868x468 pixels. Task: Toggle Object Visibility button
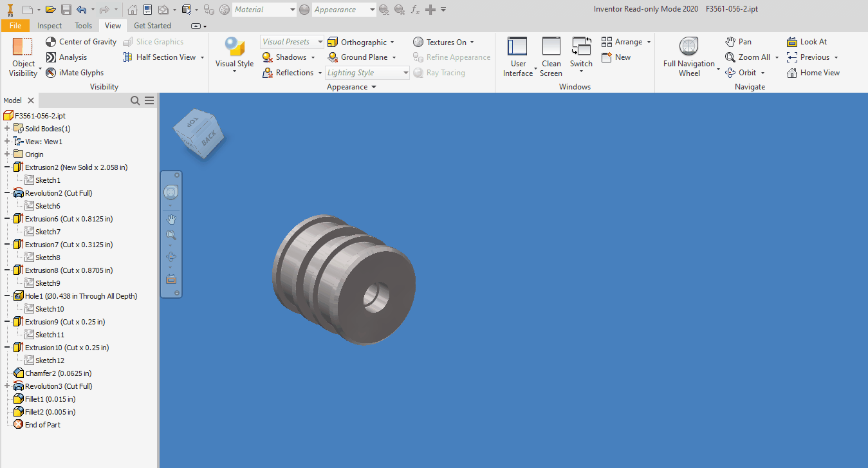(x=23, y=57)
